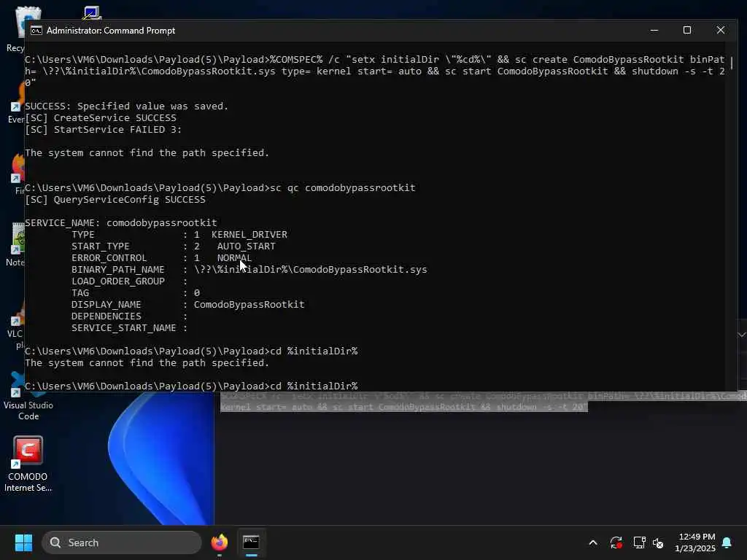Screen dimensions: 747x560
Task: Click the SERVICE_START_NAME label
Action: click(124, 327)
